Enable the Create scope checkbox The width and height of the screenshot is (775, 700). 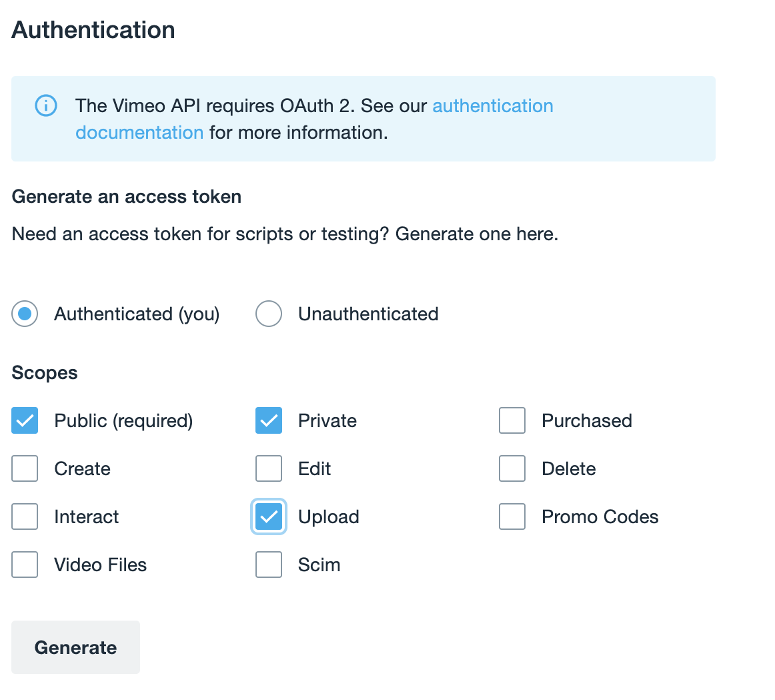25,468
